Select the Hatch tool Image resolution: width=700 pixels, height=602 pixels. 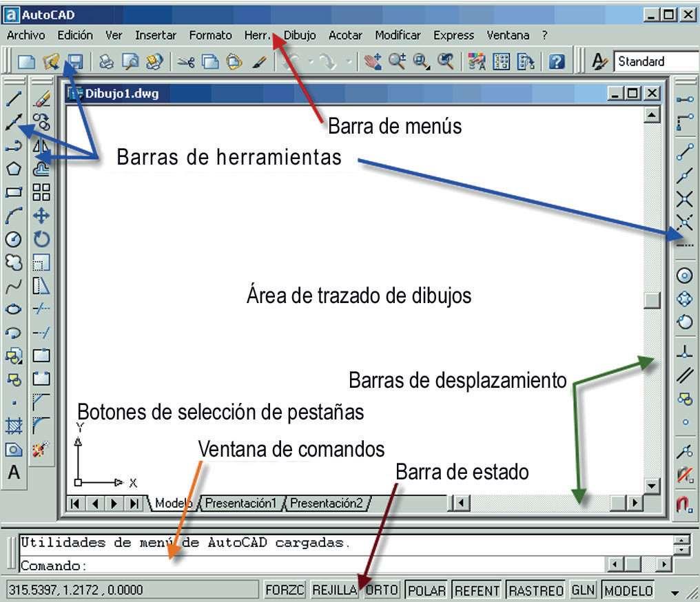click(14, 426)
